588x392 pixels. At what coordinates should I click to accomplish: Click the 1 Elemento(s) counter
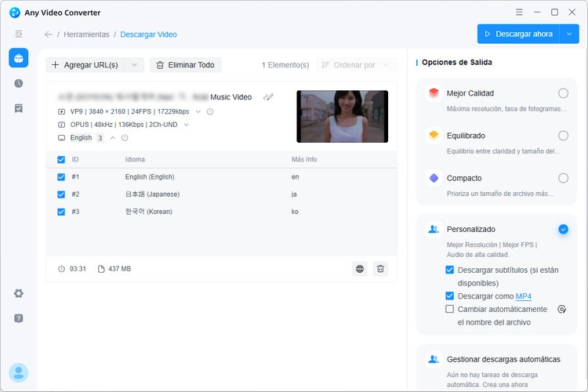tap(285, 65)
